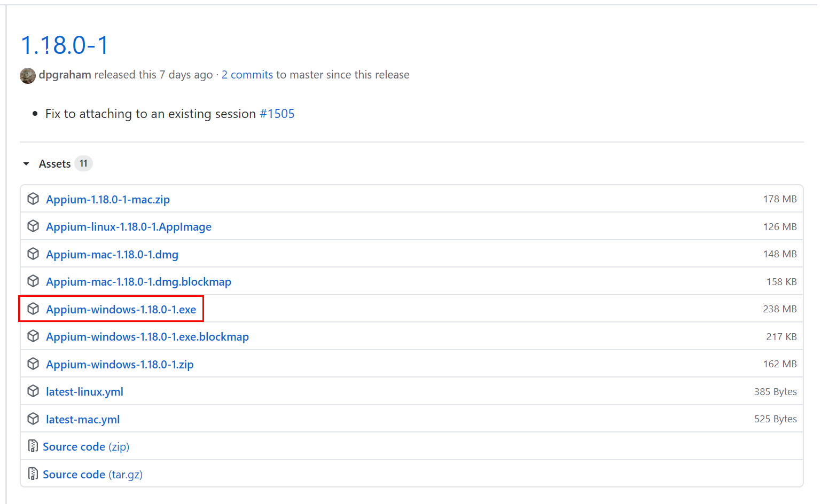The image size is (829, 504).
Task: Click the 217 KB size text
Action: [x=781, y=337]
